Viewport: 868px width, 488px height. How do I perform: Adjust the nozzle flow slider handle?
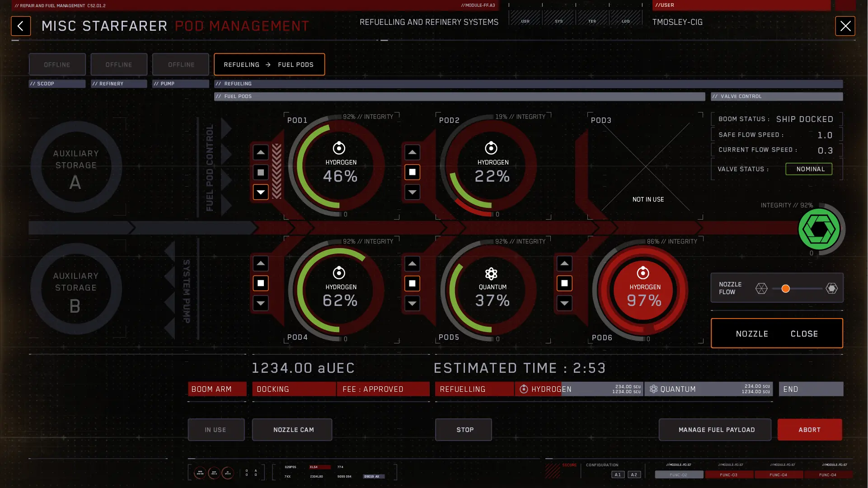coord(785,289)
